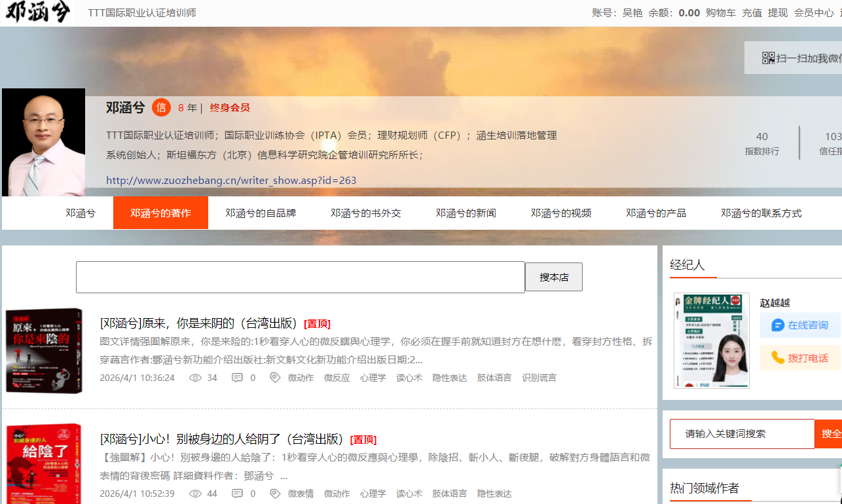
Task: Open 原来，你是来阴的 book title link
Action: coord(200,323)
